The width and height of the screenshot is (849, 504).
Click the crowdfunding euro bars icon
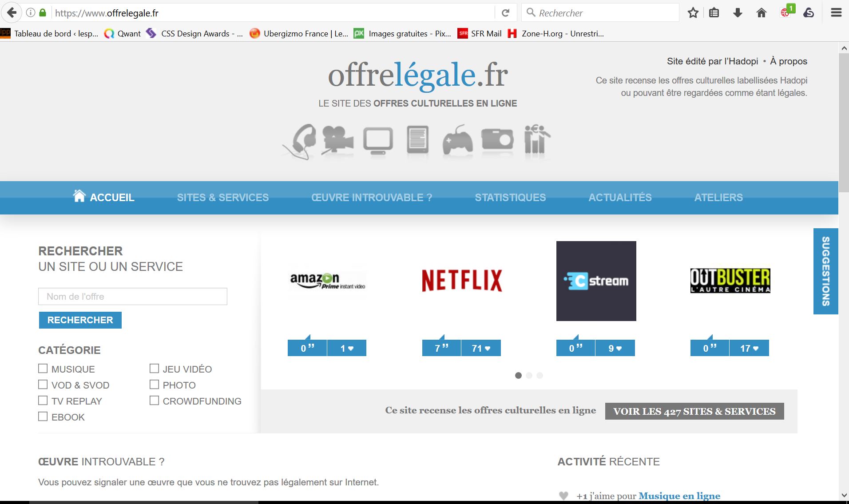pos(537,139)
